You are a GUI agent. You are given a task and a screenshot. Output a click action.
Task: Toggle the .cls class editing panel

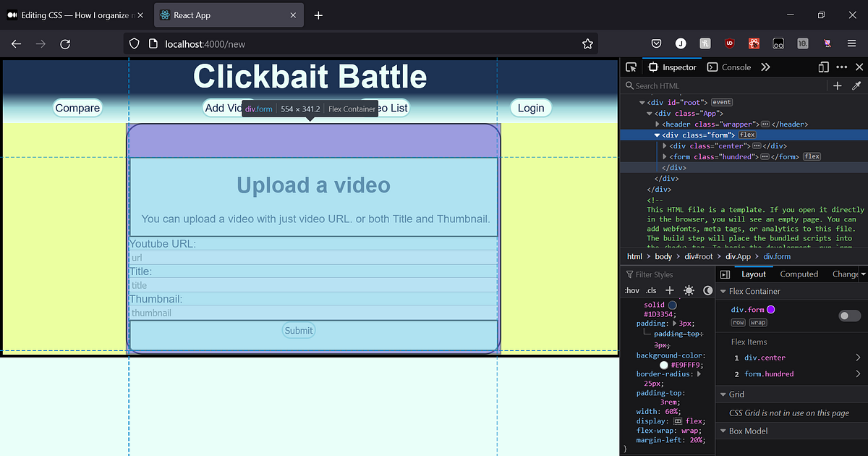pos(650,290)
